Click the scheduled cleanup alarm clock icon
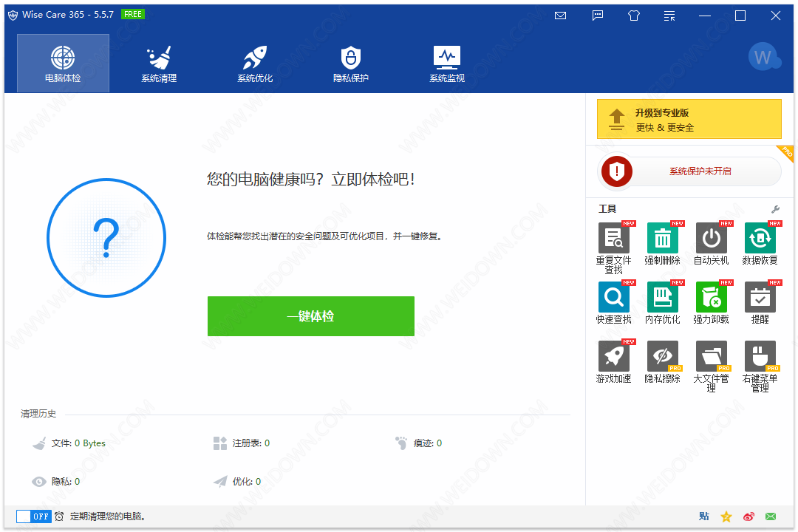Image resolution: width=798 pixels, height=532 pixels. [60, 516]
